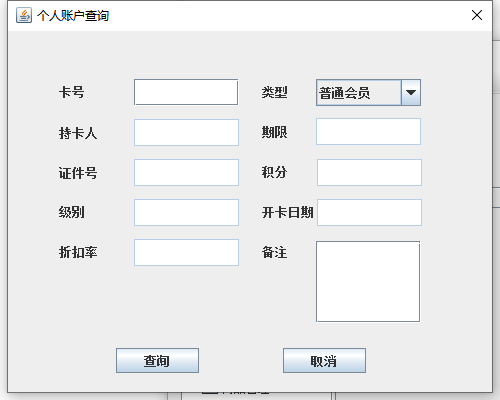
Task: Select the 普通会员 combo box text
Action: tap(344, 93)
